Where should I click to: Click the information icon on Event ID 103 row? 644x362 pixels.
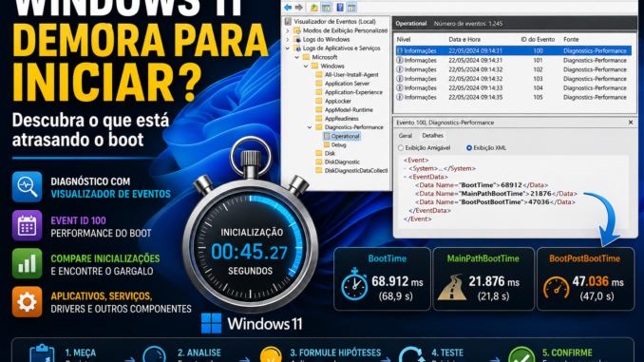pyautogui.click(x=399, y=79)
